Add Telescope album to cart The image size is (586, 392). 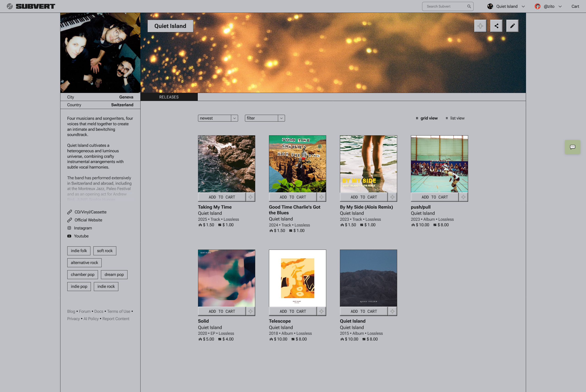coord(293,311)
